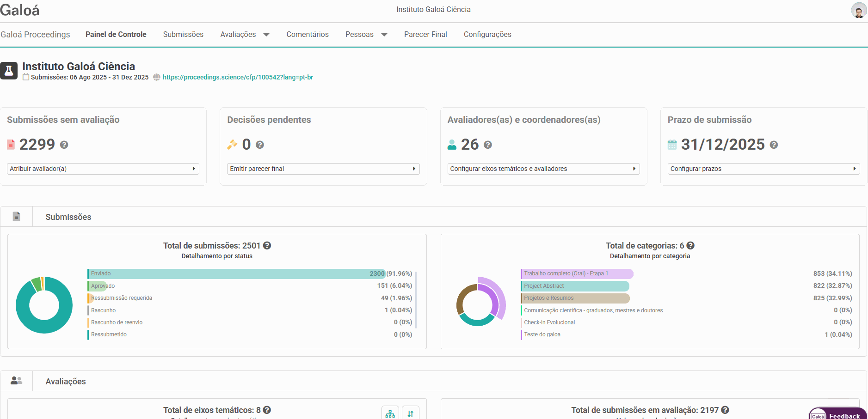The width and height of the screenshot is (868, 419).
Task: Click the Feedback button
Action: click(837, 413)
